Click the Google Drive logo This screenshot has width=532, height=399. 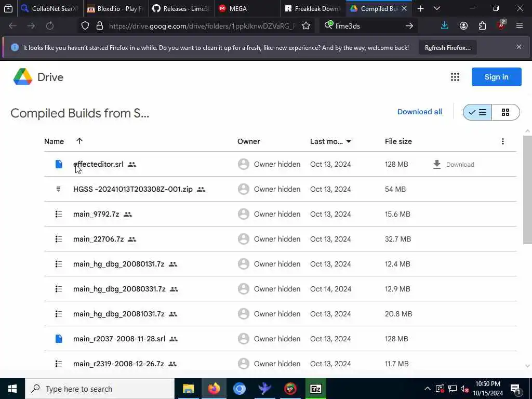tap(23, 77)
